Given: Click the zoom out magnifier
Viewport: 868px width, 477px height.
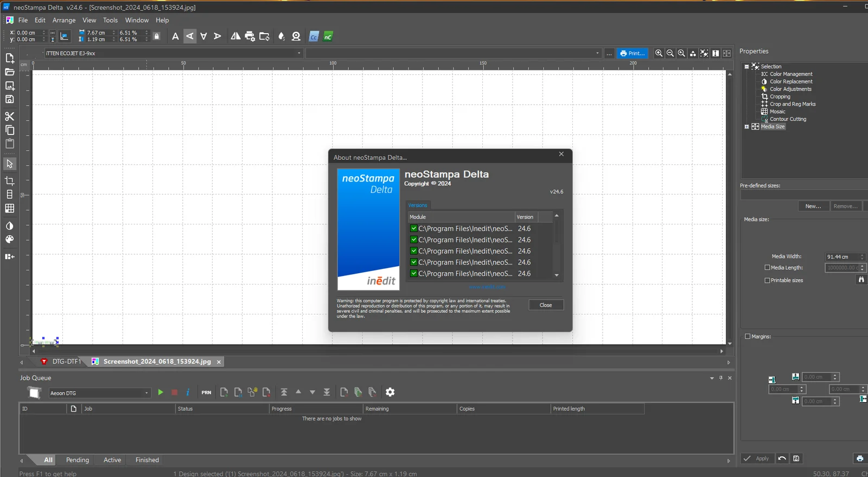Looking at the screenshot, I should pyautogui.click(x=670, y=53).
